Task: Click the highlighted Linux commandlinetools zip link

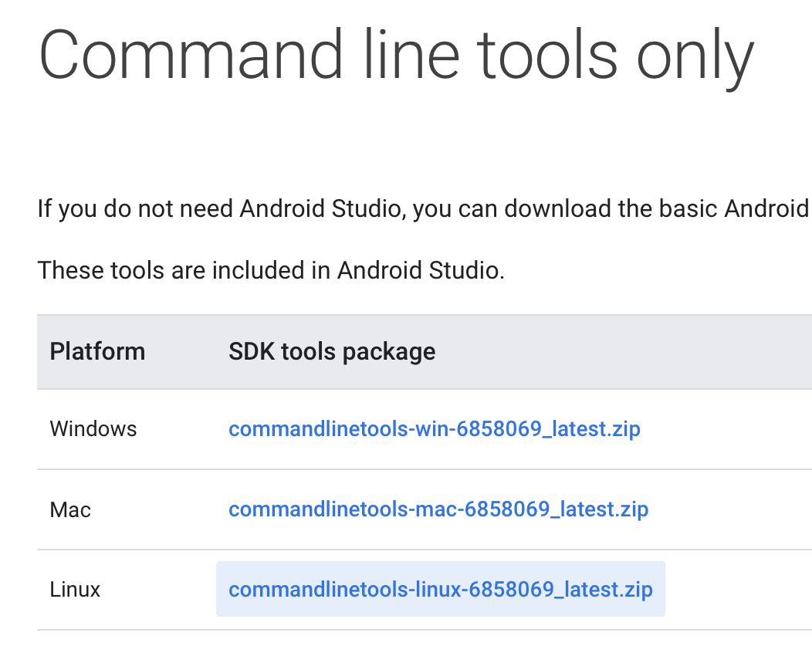Action: (441, 590)
